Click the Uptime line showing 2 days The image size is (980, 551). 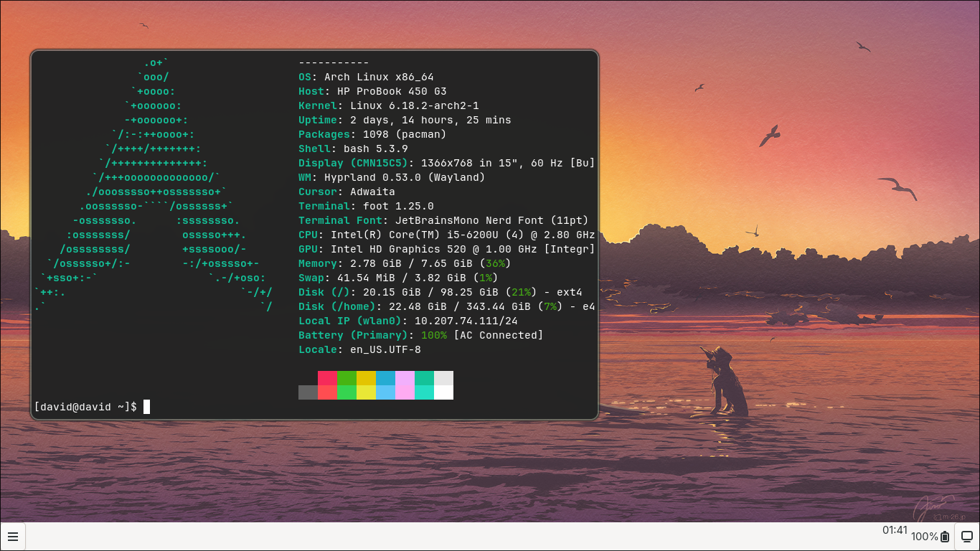[x=405, y=120]
